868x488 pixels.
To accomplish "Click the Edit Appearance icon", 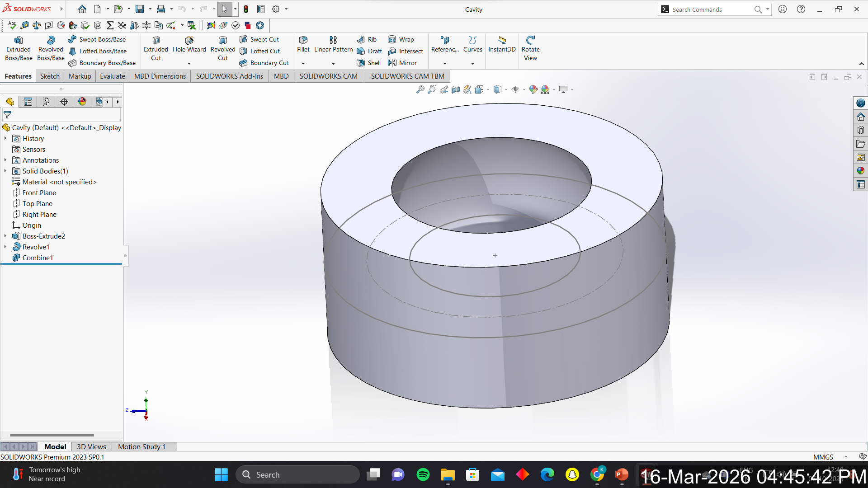I will coord(533,89).
